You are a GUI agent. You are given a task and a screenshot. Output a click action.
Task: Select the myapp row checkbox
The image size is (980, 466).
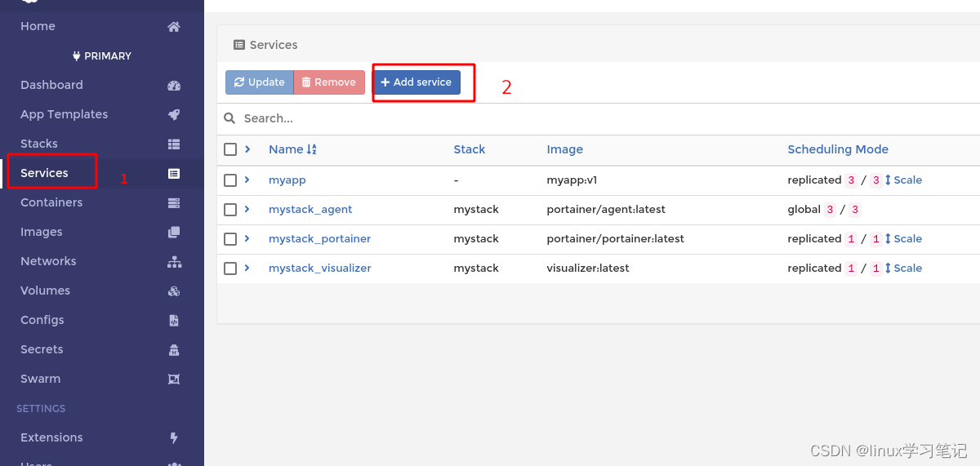pos(230,180)
